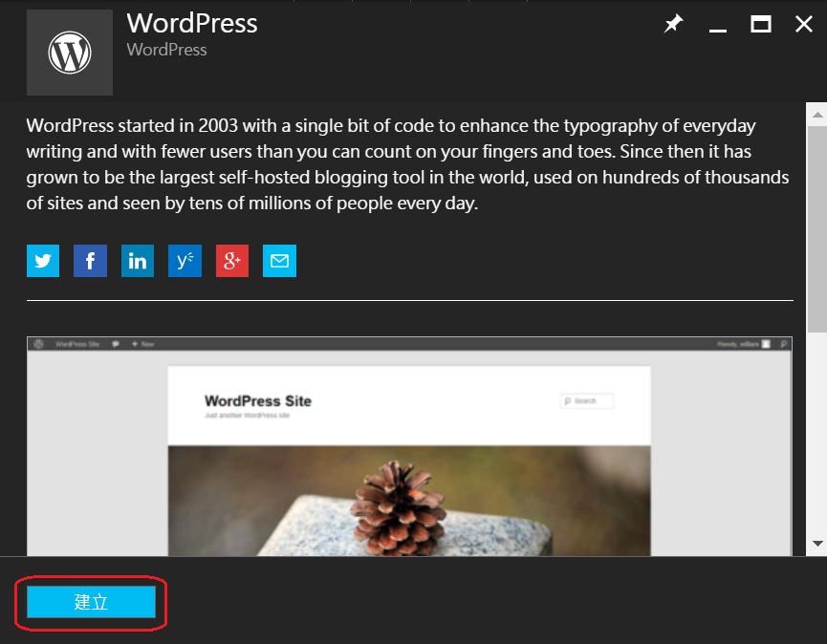Pin the WordPress blade to the dashboard
827x644 pixels.
click(673, 24)
